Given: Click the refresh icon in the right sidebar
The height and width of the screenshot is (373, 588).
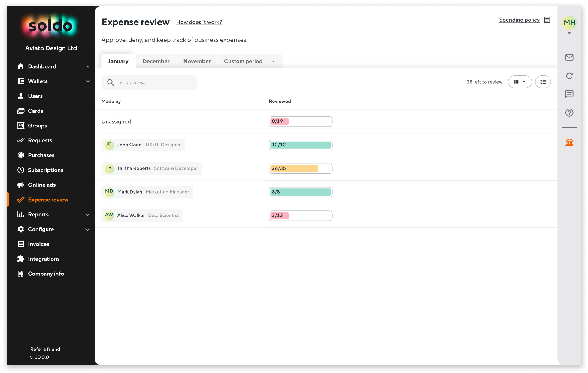Looking at the screenshot, I should click(569, 76).
